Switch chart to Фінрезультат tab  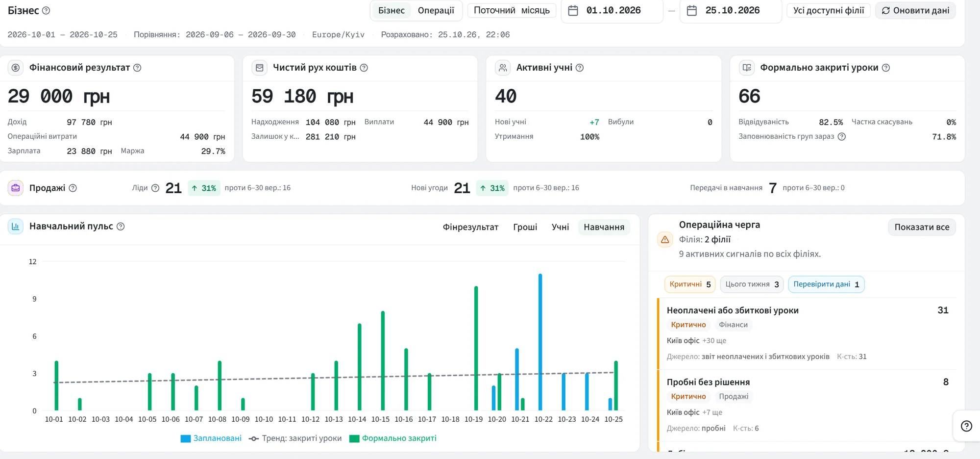pyautogui.click(x=470, y=227)
